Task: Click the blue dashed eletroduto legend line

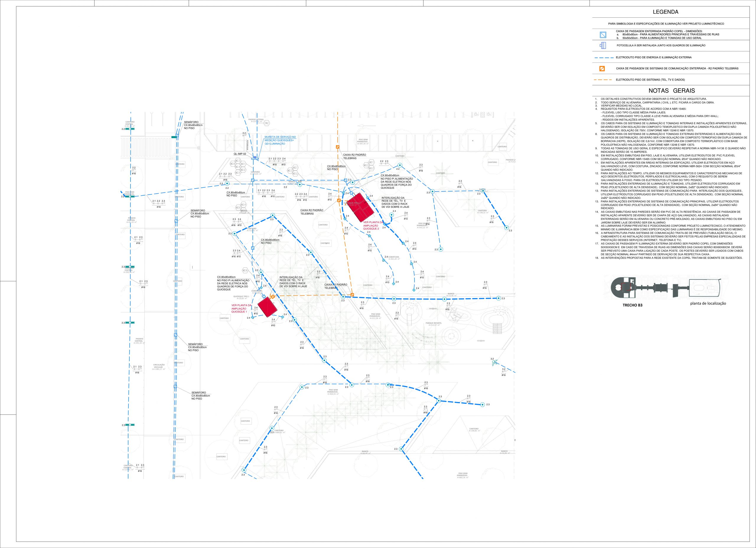Action: pyautogui.click(x=604, y=58)
